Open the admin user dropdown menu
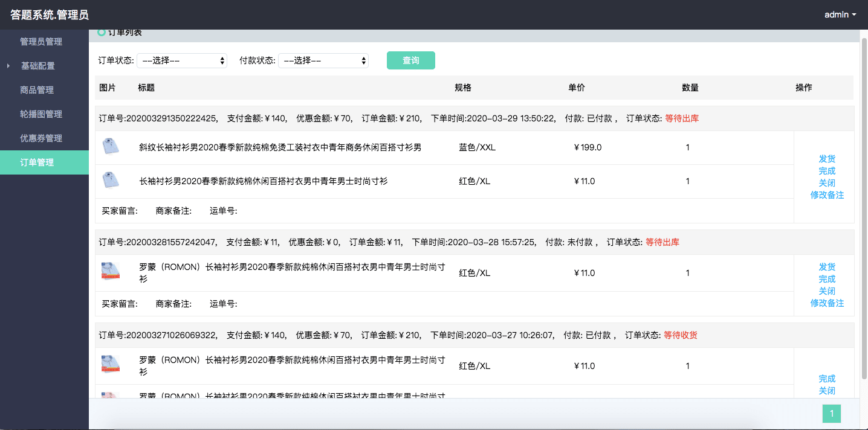Image resolution: width=868 pixels, height=430 pixels. [x=840, y=14]
